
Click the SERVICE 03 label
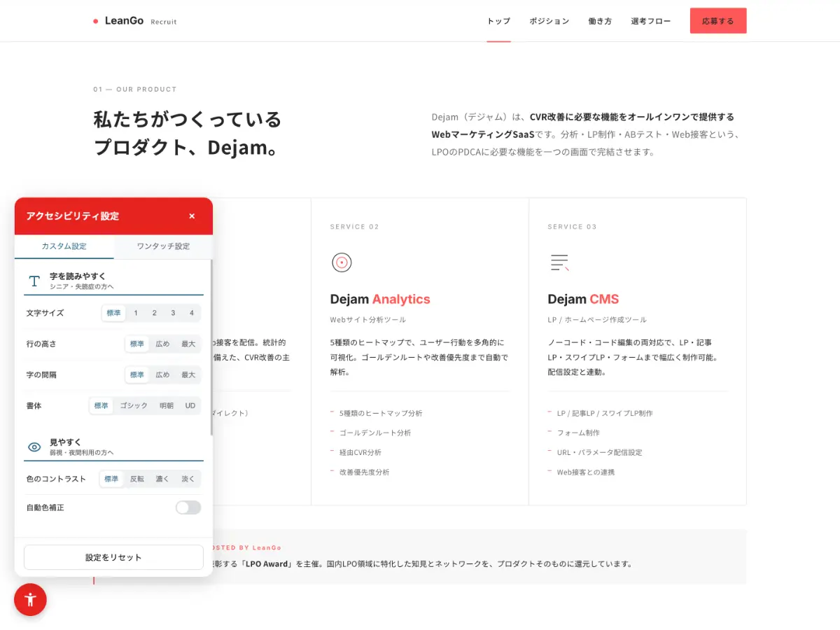[572, 227]
